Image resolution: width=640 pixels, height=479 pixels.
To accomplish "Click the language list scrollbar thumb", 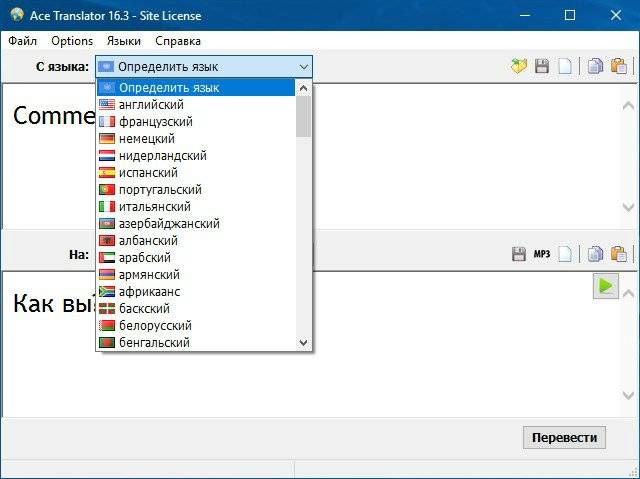I will click(x=303, y=117).
